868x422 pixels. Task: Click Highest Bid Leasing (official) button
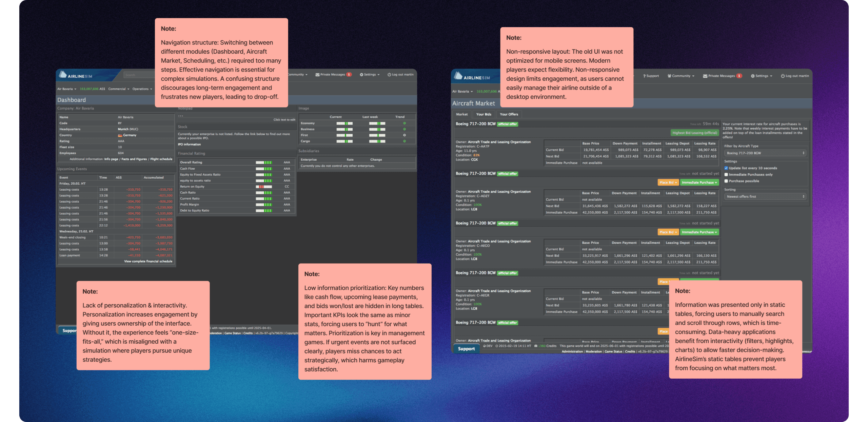click(x=694, y=133)
